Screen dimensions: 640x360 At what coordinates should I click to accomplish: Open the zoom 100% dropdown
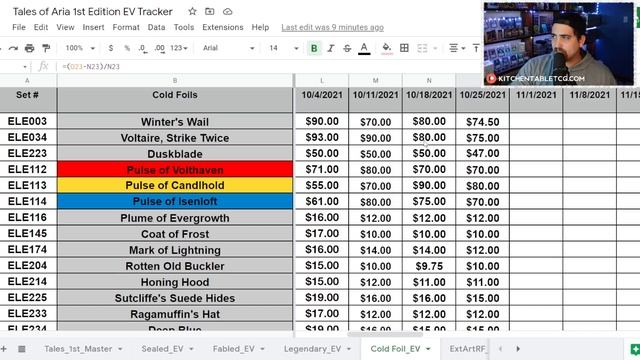coord(80,48)
